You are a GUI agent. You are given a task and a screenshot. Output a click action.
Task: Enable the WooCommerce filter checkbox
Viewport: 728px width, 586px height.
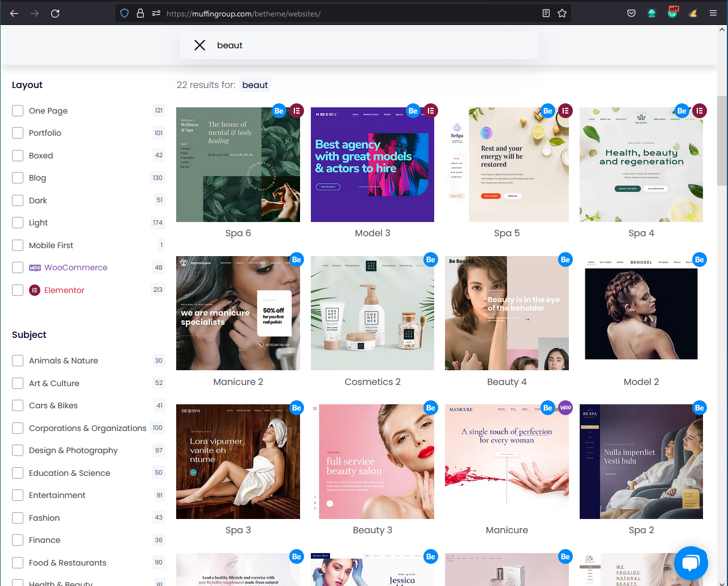click(18, 267)
